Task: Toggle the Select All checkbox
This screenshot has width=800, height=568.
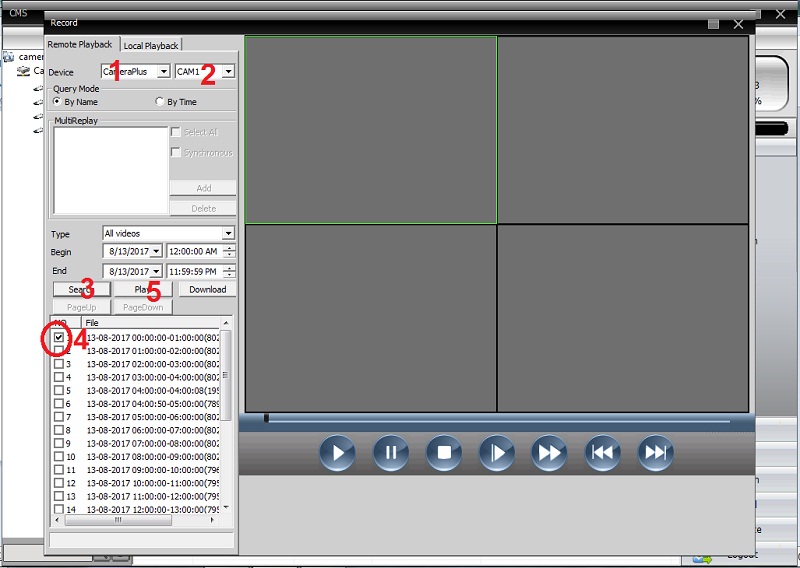Action: click(176, 132)
